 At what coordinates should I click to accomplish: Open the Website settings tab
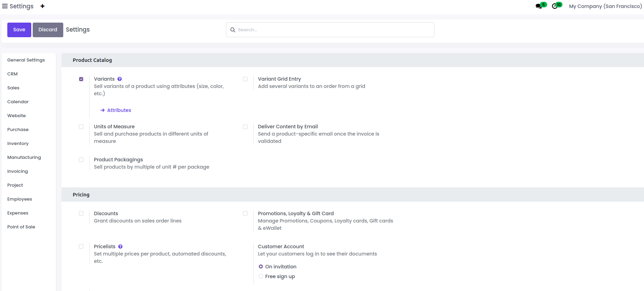click(17, 116)
